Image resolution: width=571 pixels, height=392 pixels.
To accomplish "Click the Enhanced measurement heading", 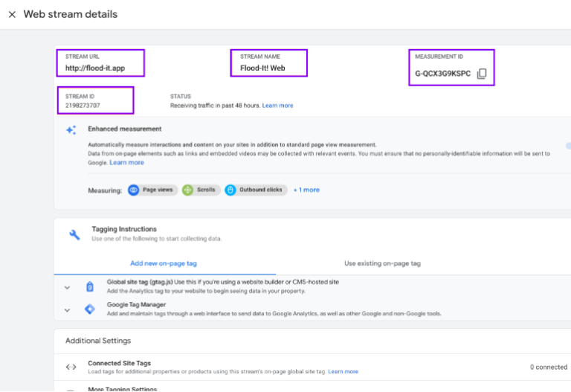I will 125,129.
